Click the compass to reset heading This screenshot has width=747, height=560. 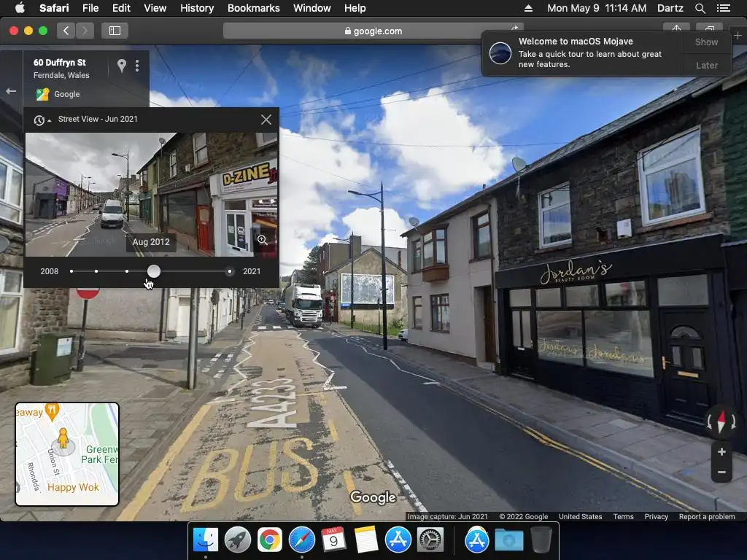pos(721,421)
